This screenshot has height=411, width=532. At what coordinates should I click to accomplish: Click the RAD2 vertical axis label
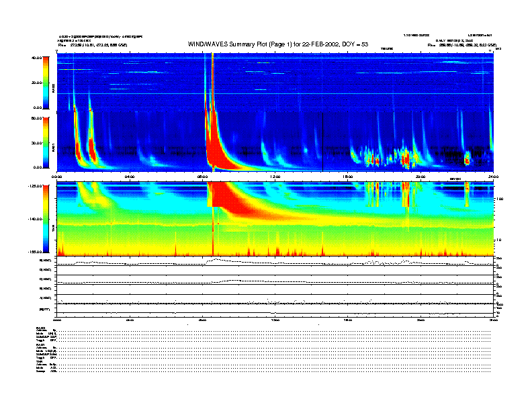tap(53, 88)
